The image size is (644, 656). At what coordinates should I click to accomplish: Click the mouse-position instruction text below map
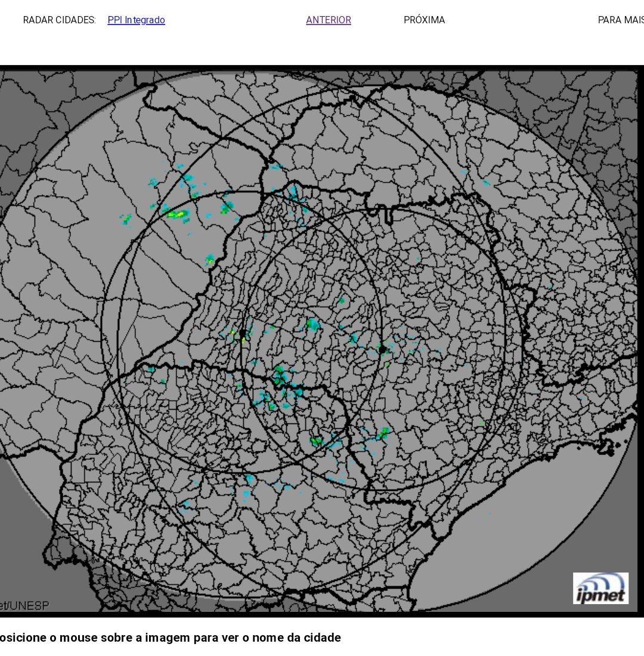point(171,638)
